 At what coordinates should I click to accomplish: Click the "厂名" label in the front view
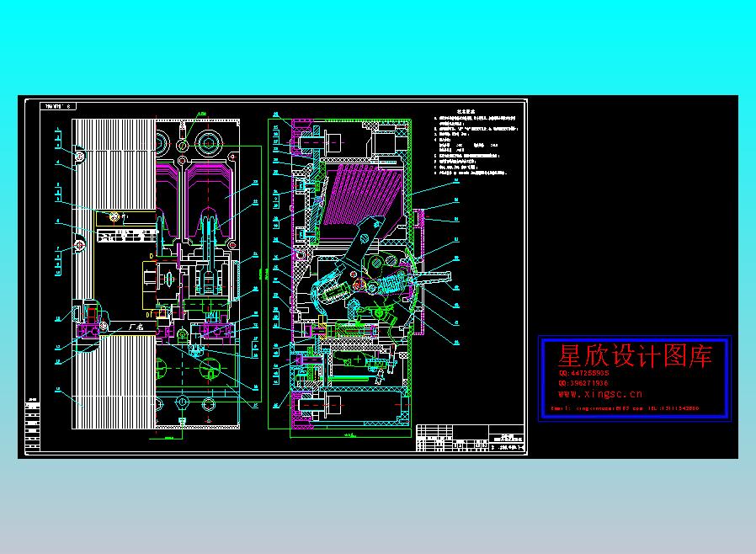pyautogui.click(x=136, y=327)
